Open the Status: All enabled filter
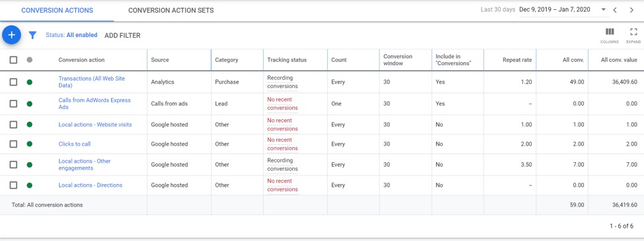Viewport: 644px width, 241px height. click(x=71, y=35)
